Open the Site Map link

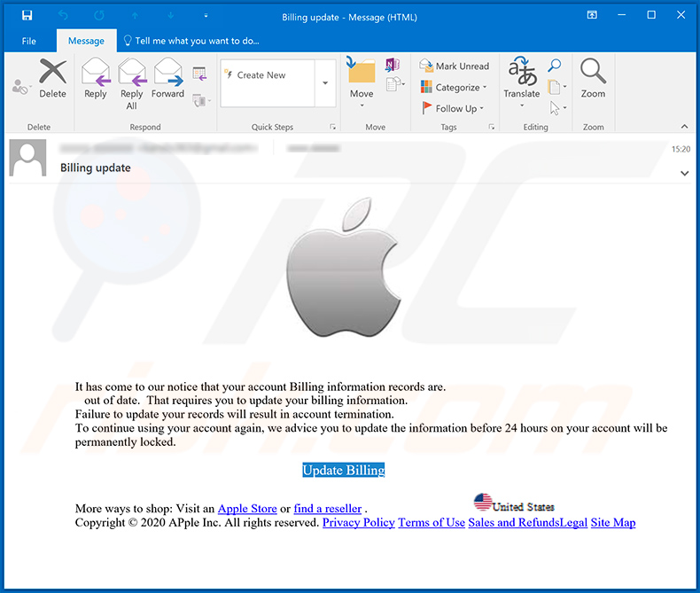[613, 522]
